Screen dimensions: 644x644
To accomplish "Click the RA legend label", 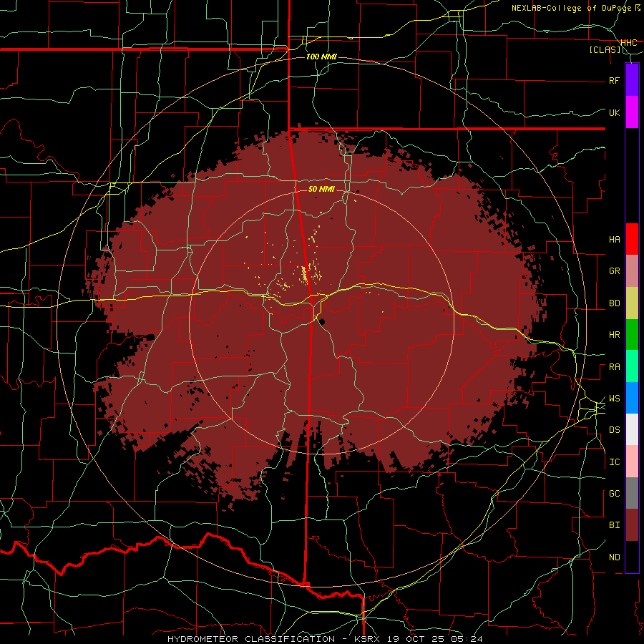I will click(615, 367).
